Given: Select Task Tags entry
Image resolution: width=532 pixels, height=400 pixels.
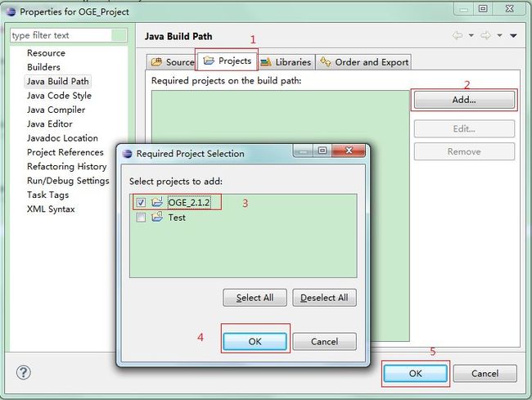Looking at the screenshot, I should coord(47,195).
